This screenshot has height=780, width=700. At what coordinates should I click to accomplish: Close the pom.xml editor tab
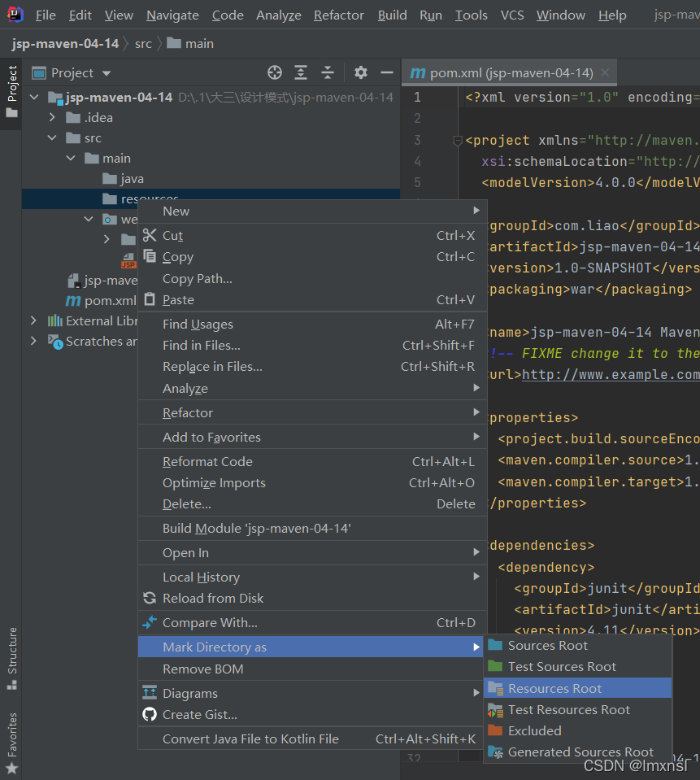[605, 72]
